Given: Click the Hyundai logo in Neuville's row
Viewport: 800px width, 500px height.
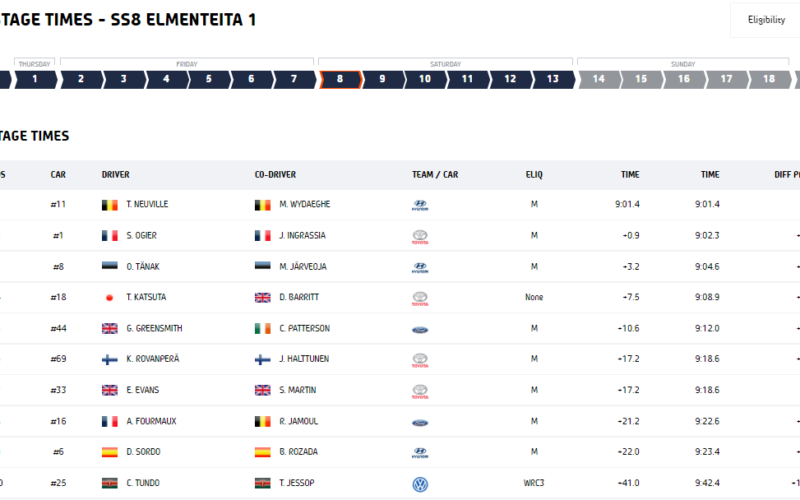Looking at the screenshot, I should pyautogui.click(x=420, y=205).
